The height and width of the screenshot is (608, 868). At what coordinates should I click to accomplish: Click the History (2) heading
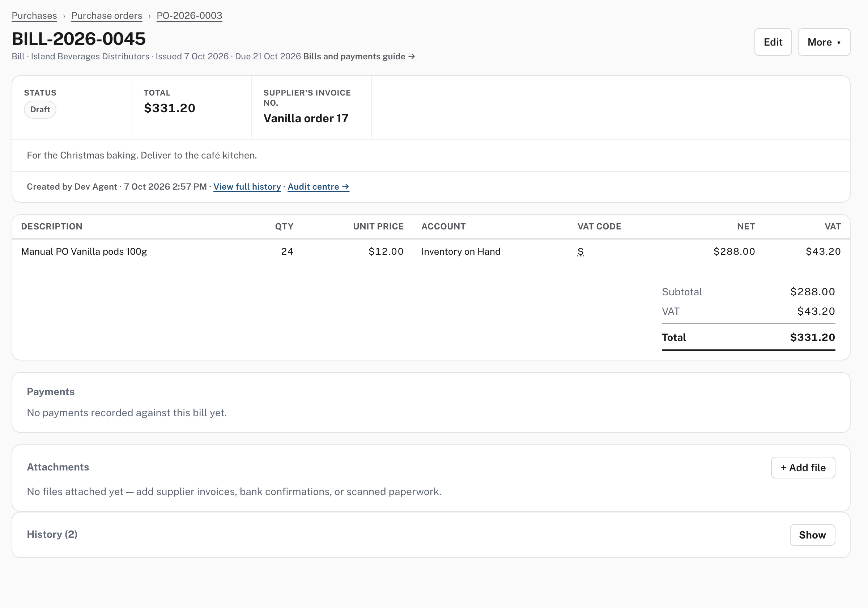pyautogui.click(x=52, y=534)
